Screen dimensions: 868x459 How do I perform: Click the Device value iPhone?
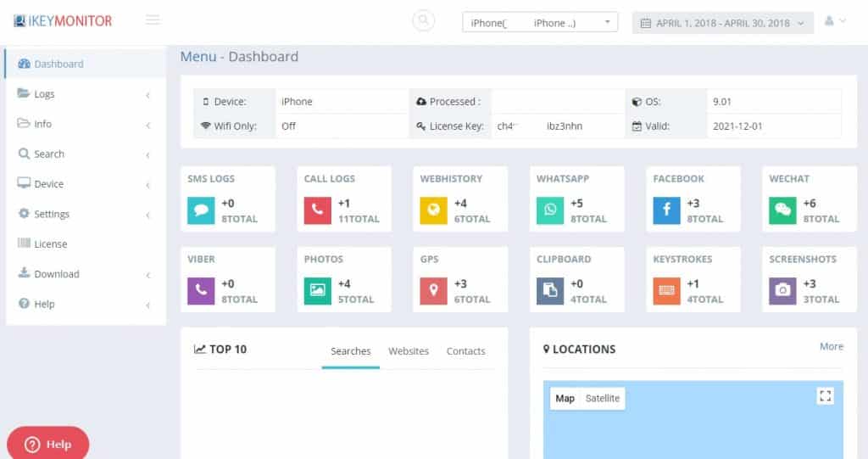pos(297,102)
